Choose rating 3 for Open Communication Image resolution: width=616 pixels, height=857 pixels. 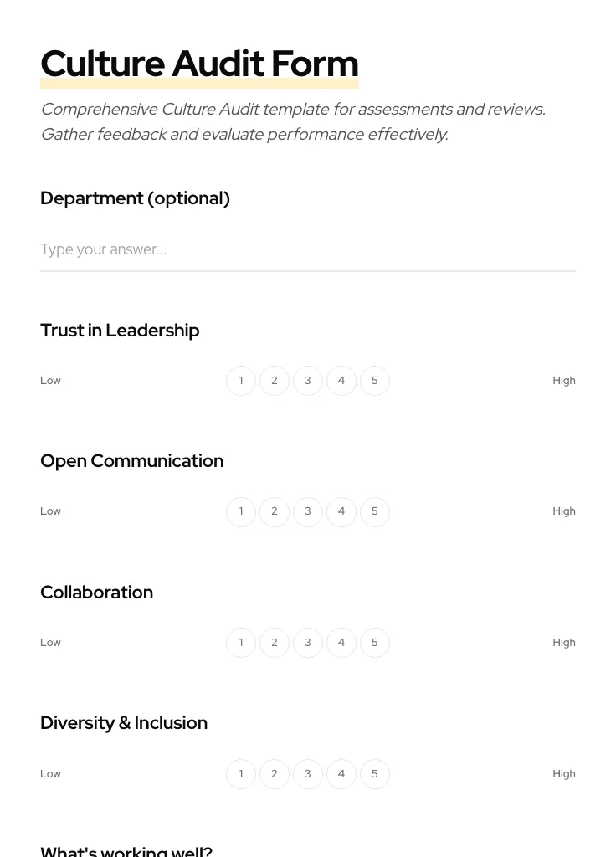(x=308, y=511)
